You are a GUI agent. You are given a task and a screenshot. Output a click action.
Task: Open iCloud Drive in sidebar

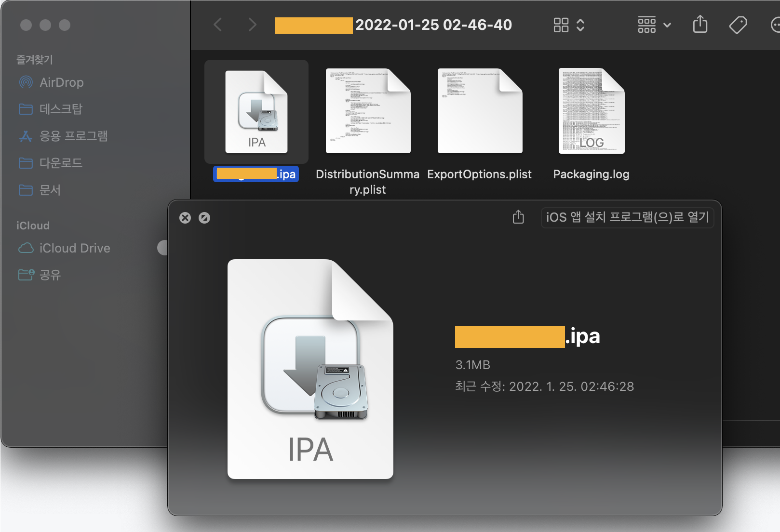point(75,248)
